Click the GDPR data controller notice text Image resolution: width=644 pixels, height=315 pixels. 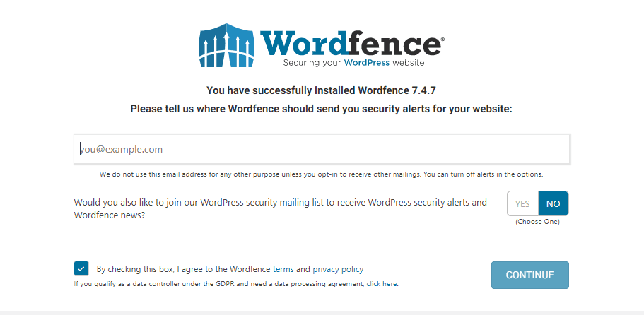coord(219,284)
